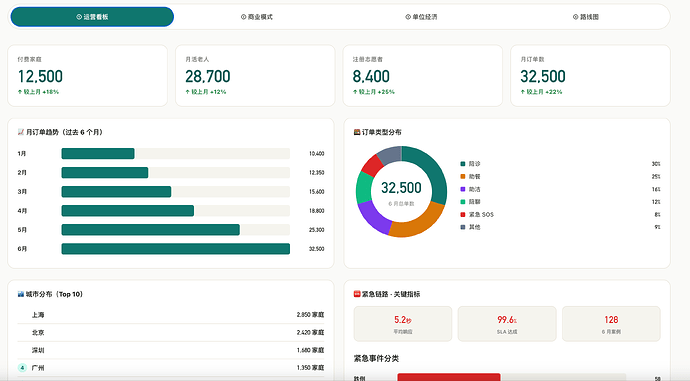Select the 深圳 city row
The height and width of the screenshot is (381, 690).
[x=171, y=350]
